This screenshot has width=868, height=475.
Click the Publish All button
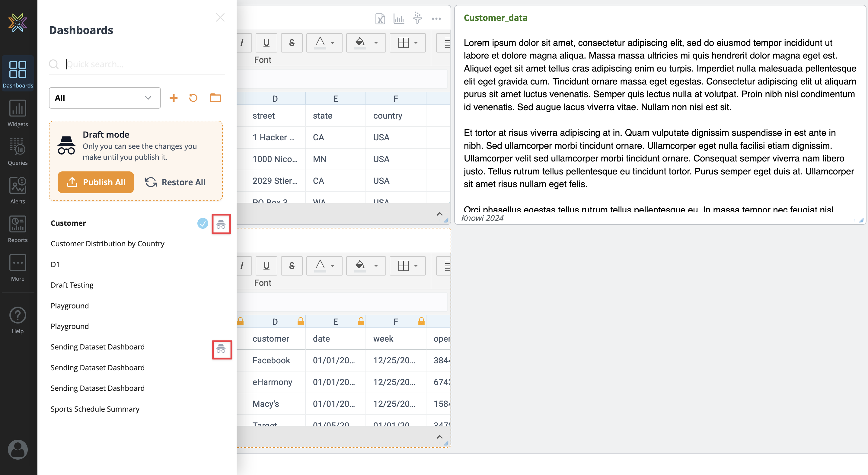96,182
